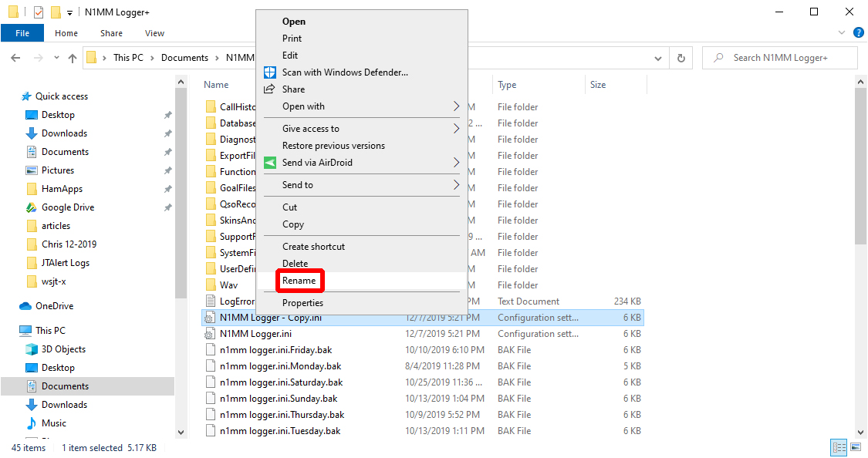Click the Pictures icon in Quick access
868x458 pixels.
32,170
